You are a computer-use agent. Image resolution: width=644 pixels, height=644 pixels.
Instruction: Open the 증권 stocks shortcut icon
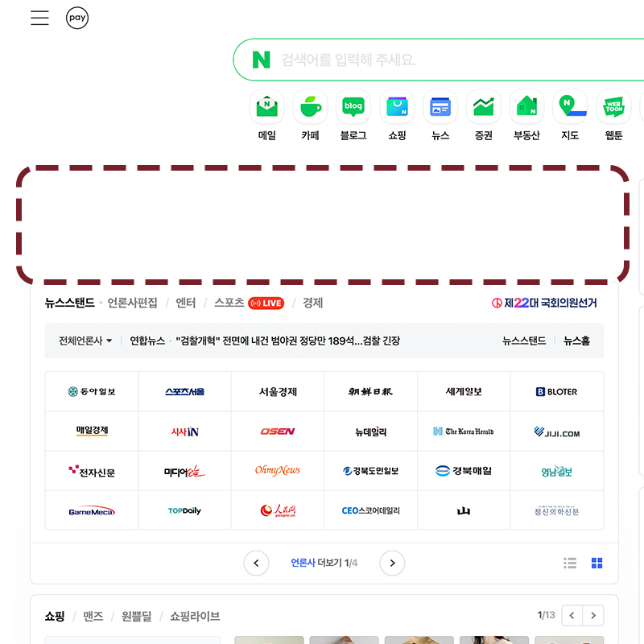pos(484,107)
